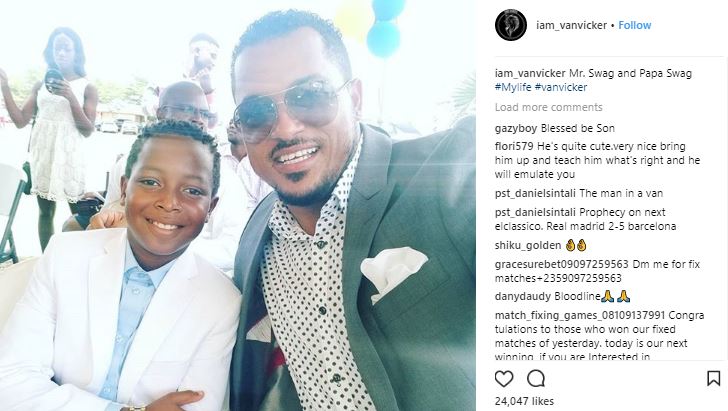Open gazyboy commenter profile
This screenshot has width=728, height=411.
point(516,129)
